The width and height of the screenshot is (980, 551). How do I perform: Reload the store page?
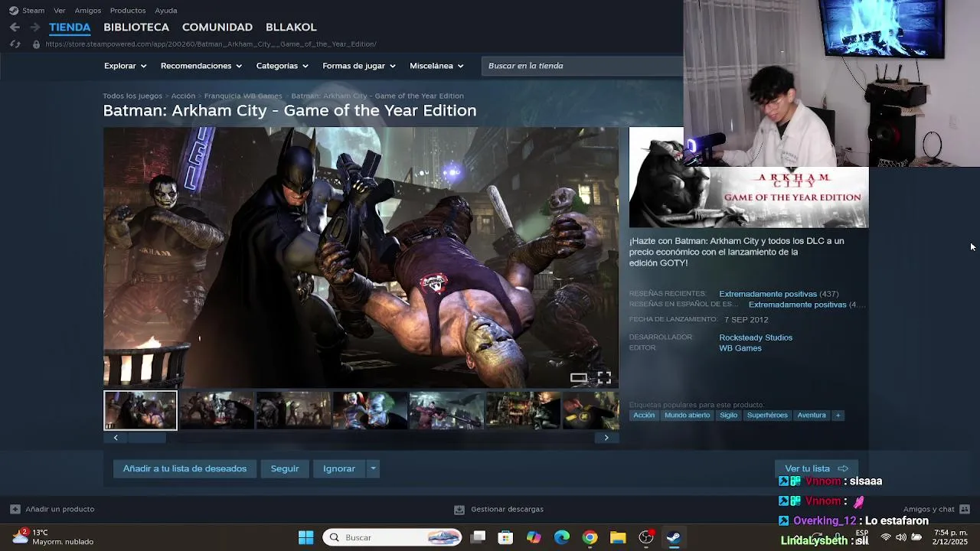point(15,44)
